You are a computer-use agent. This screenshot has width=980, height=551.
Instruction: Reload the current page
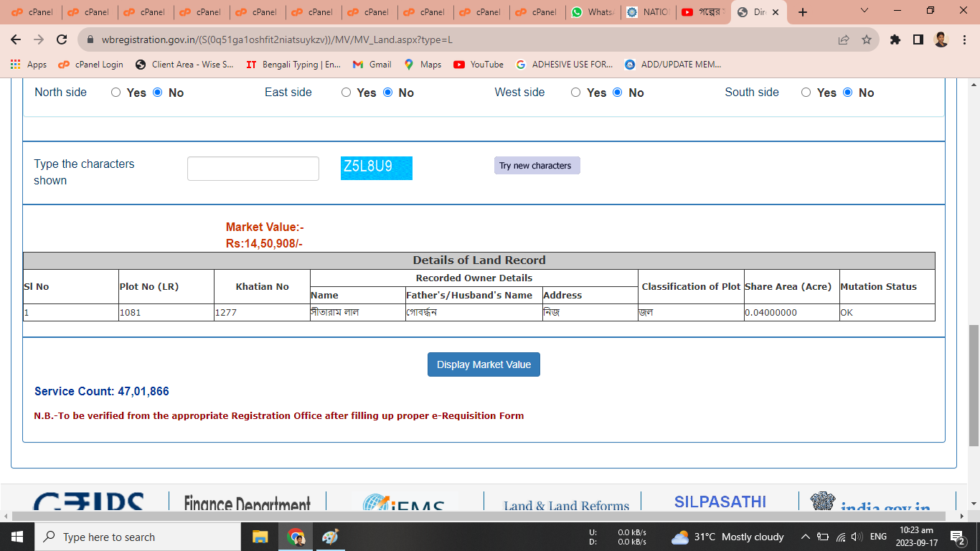point(62,39)
